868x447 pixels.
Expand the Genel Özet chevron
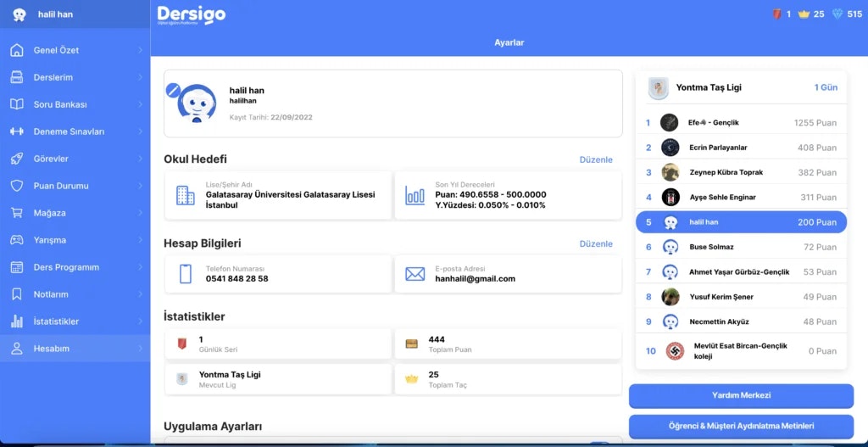[x=140, y=50]
